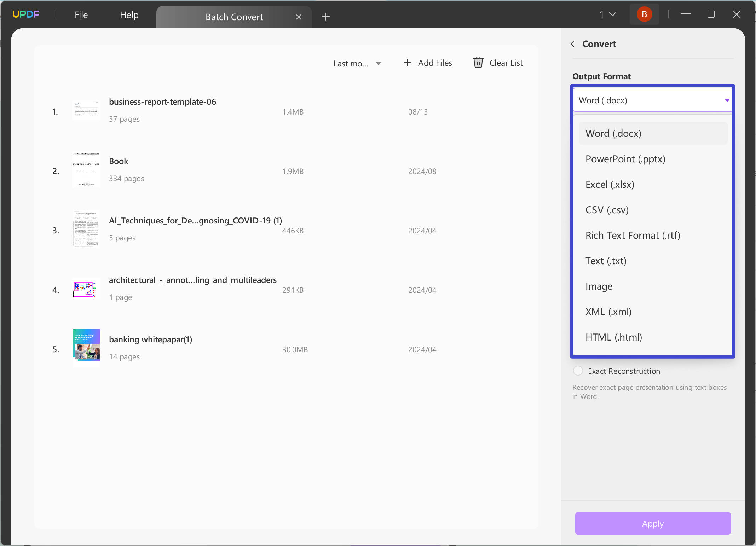Click the user avatar B icon
This screenshot has height=546, width=756.
point(644,14)
